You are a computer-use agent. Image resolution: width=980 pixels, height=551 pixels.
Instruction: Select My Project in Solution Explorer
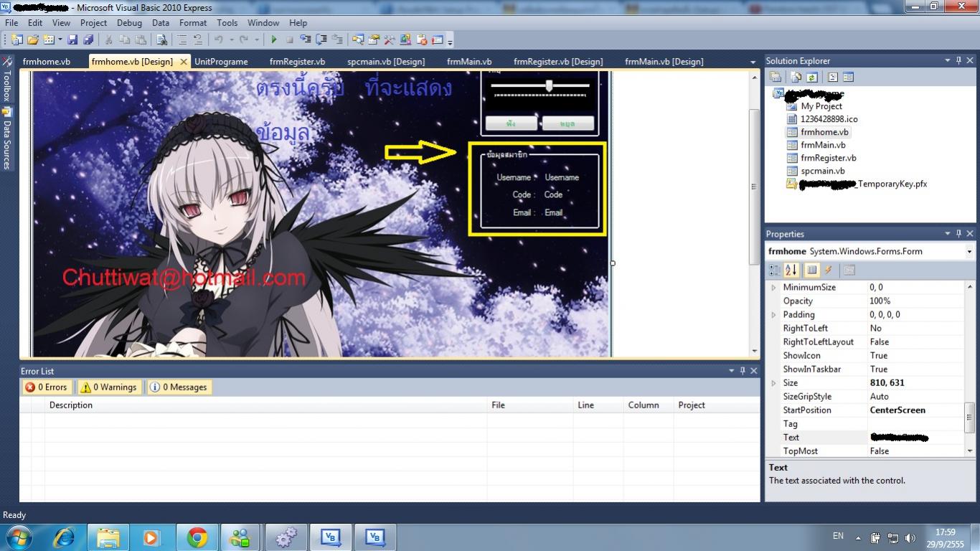pos(821,106)
